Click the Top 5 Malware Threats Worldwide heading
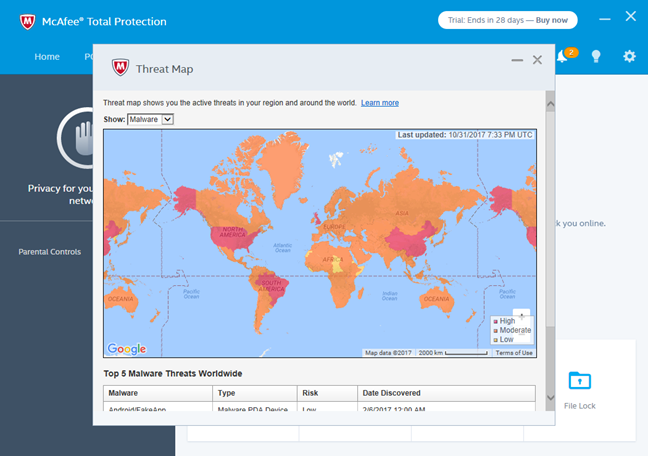 tap(173, 374)
